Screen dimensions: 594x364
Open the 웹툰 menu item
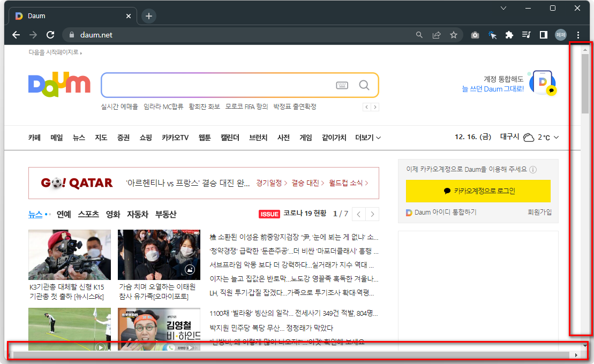click(x=205, y=138)
